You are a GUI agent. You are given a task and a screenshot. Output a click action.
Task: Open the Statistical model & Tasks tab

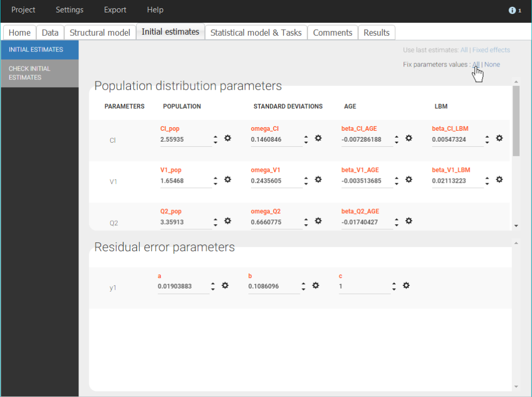(256, 33)
